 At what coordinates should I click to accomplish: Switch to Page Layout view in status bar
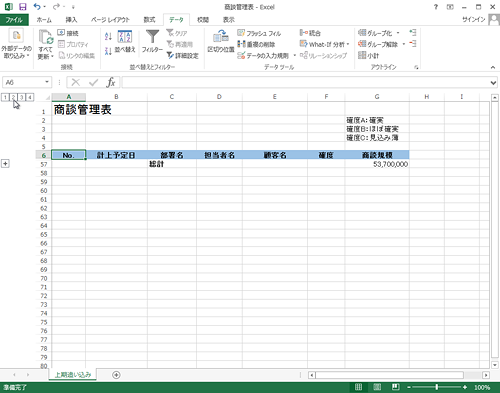tap(377, 387)
